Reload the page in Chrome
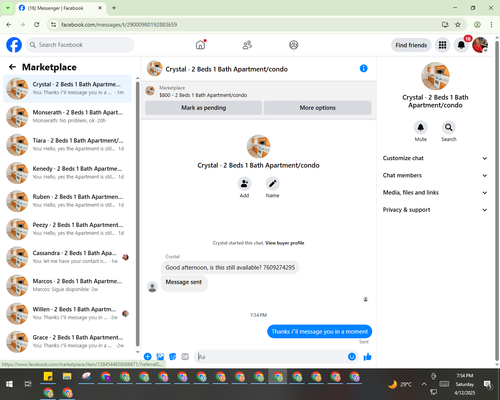 pos(37,25)
